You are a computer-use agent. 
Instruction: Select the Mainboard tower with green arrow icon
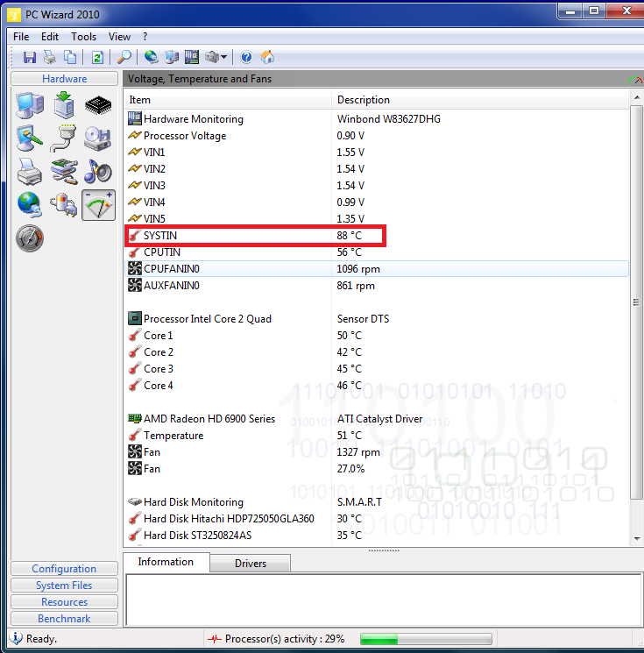[64, 105]
